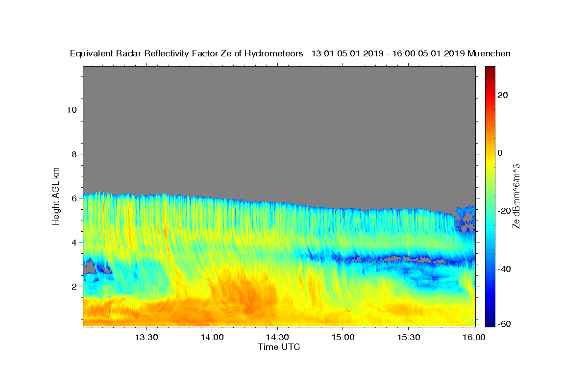Click the 'Ze dBmm^6/m^3' colorbar label
Viewport: 588px width, 392px height.
coord(516,196)
